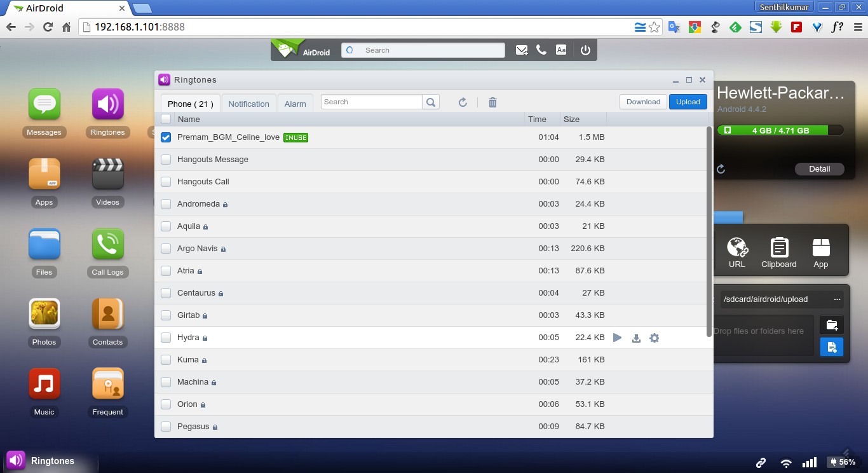The height and width of the screenshot is (473, 868).
Task: Open the Messages app icon
Action: (44, 105)
